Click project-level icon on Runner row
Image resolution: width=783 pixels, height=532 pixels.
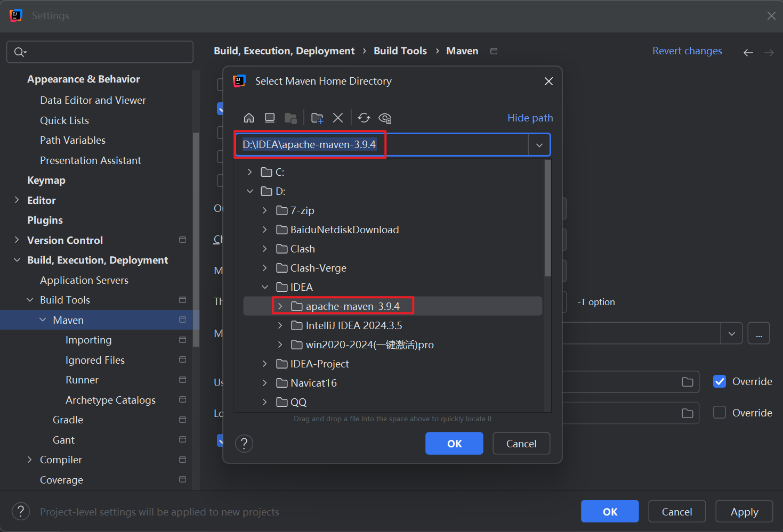(182, 380)
